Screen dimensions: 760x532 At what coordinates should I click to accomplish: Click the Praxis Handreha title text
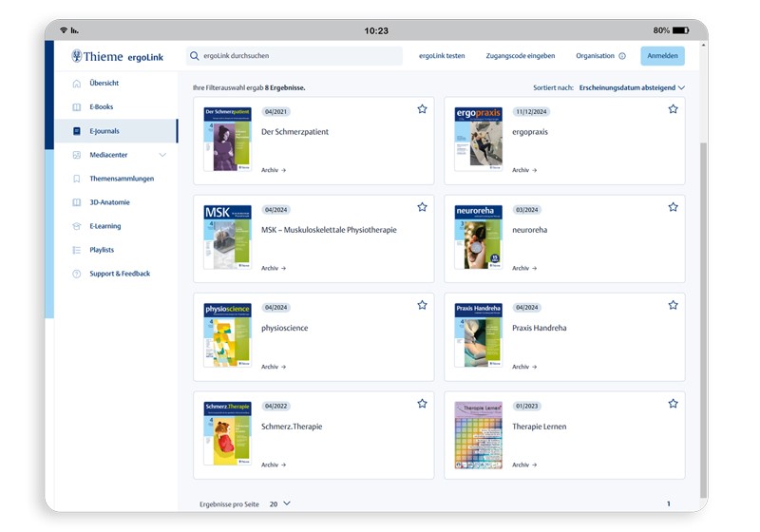pos(539,328)
